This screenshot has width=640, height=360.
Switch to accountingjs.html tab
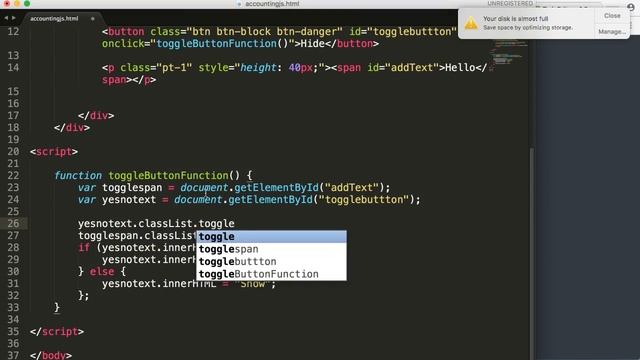54,19
